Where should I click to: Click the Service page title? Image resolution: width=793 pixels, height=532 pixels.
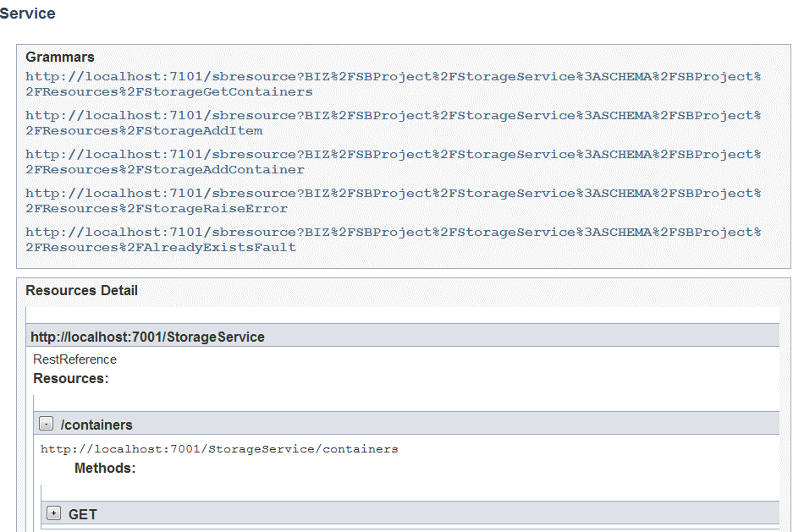point(27,14)
